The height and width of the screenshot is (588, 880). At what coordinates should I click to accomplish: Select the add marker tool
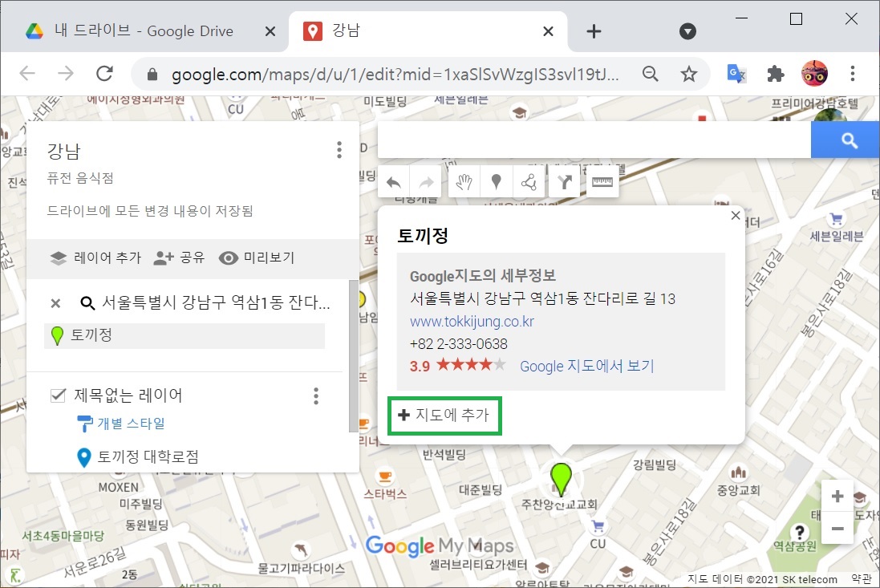pos(496,182)
